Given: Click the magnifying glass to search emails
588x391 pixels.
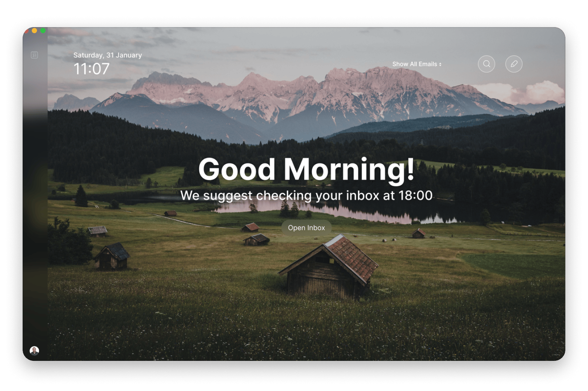Looking at the screenshot, I should coord(486,64).
